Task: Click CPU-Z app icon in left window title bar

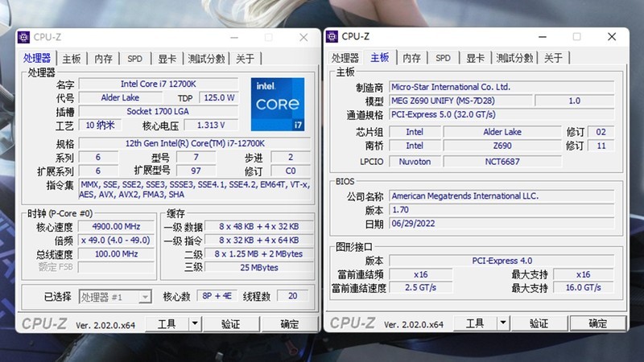Action: point(24,37)
